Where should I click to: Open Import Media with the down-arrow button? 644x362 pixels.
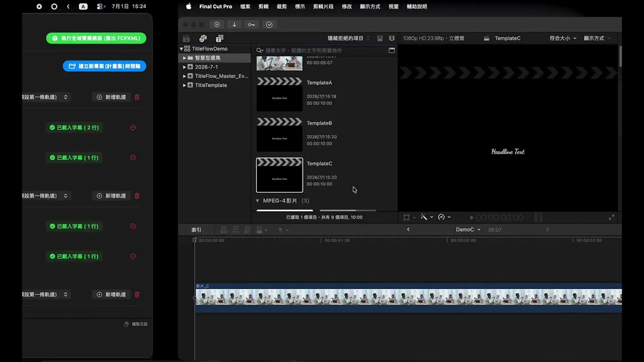[234, 25]
